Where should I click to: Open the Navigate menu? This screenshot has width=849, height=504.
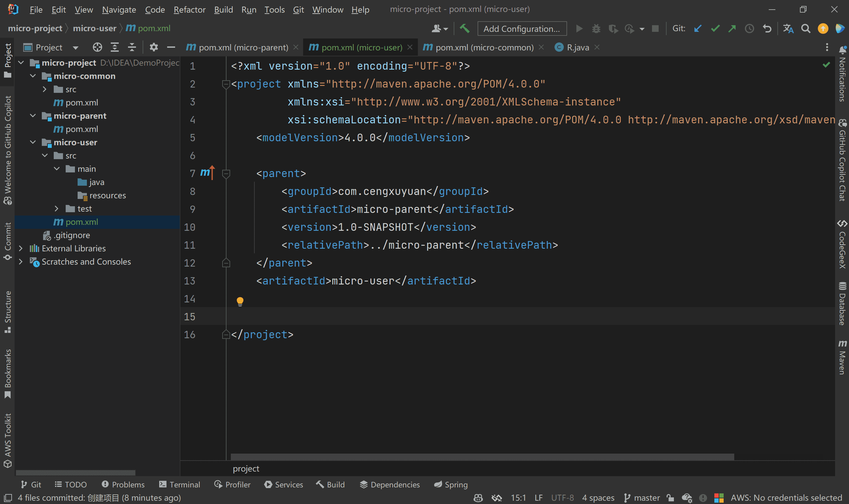tap(119, 10)
